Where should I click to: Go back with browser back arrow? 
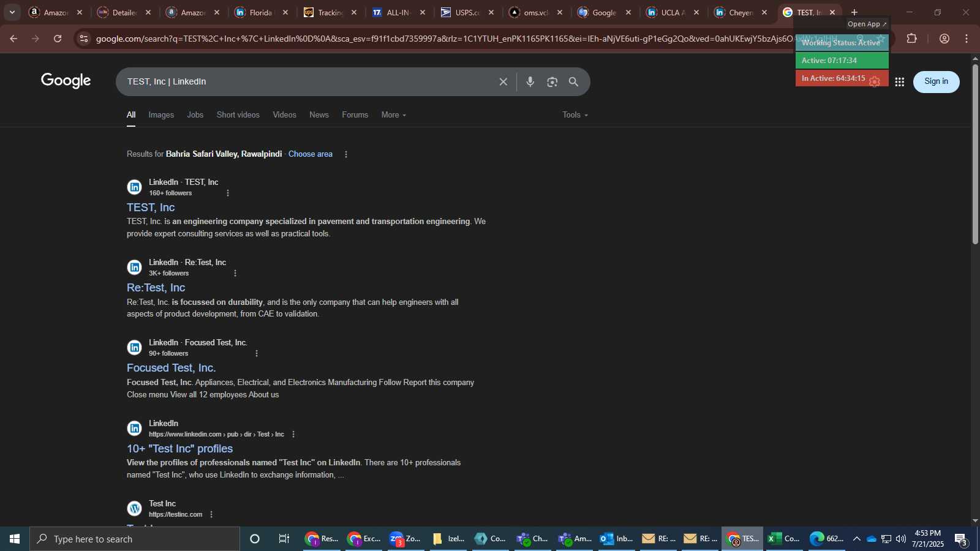pyautogui.click(x=13, y=39)
